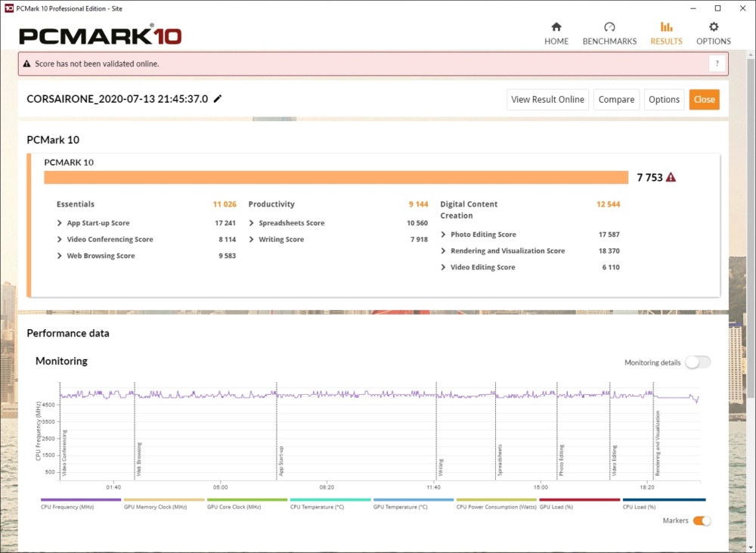Click the View Result Online button
This screenshot has width=756, height=553.
(x=547, y=99)
